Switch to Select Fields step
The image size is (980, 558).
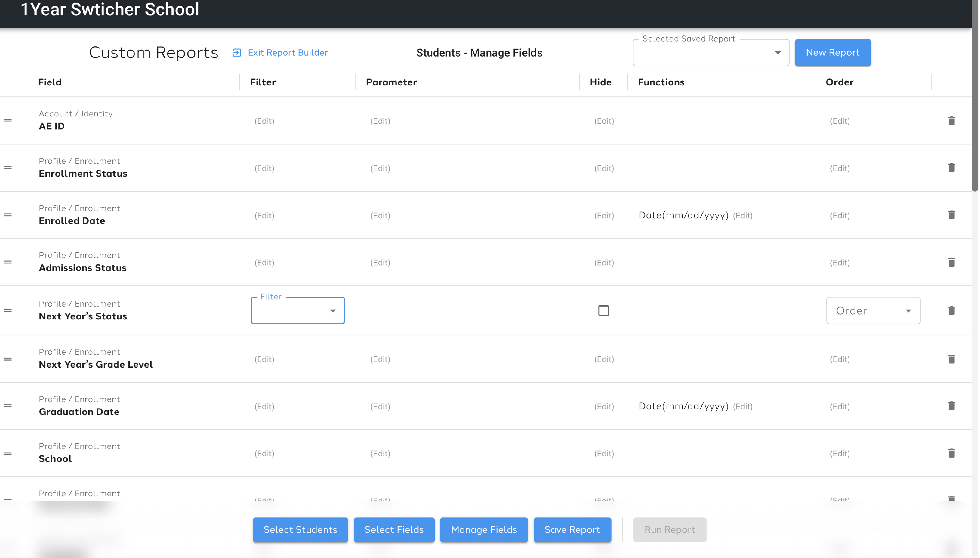[394, 530]
